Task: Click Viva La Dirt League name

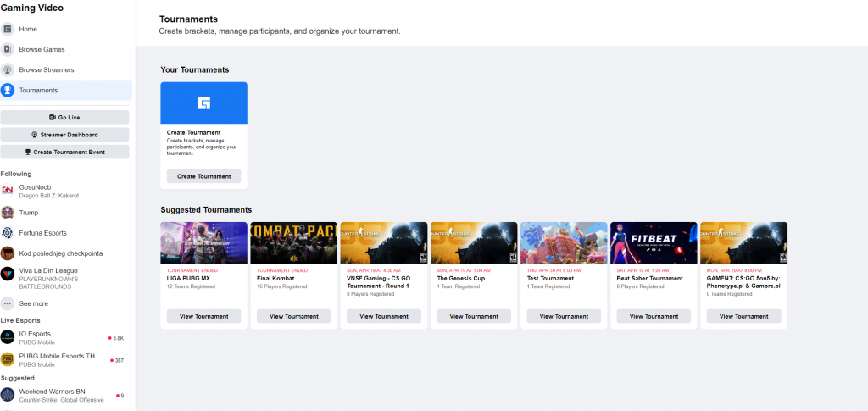Action: [x=47, y=270]
